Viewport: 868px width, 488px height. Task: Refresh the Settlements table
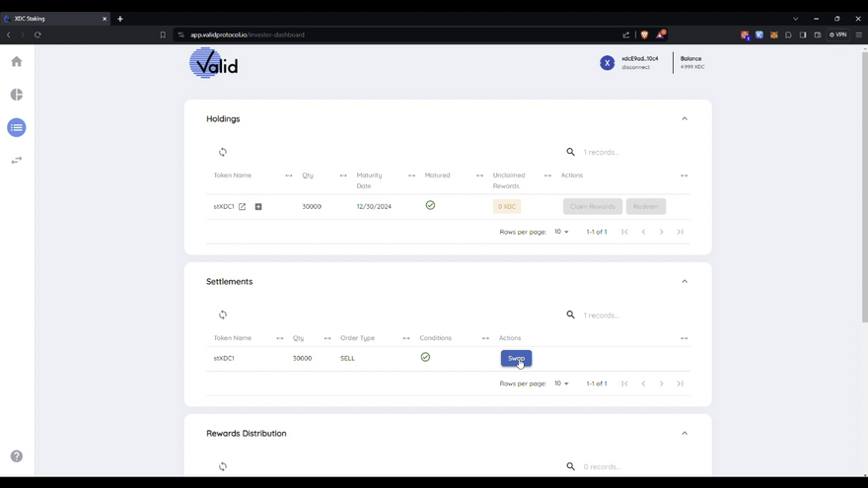pyautogui.click(x=223, y=314)
